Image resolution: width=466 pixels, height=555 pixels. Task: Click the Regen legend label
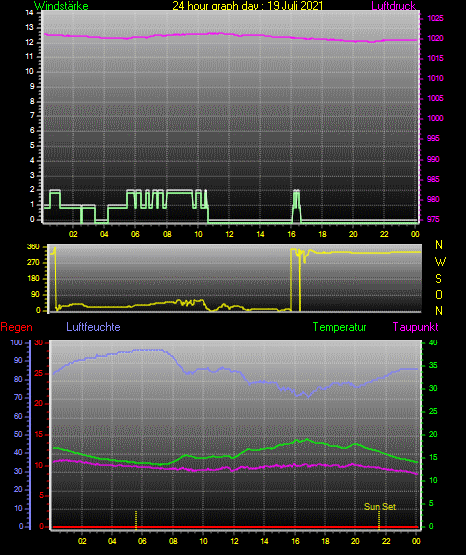16,327
